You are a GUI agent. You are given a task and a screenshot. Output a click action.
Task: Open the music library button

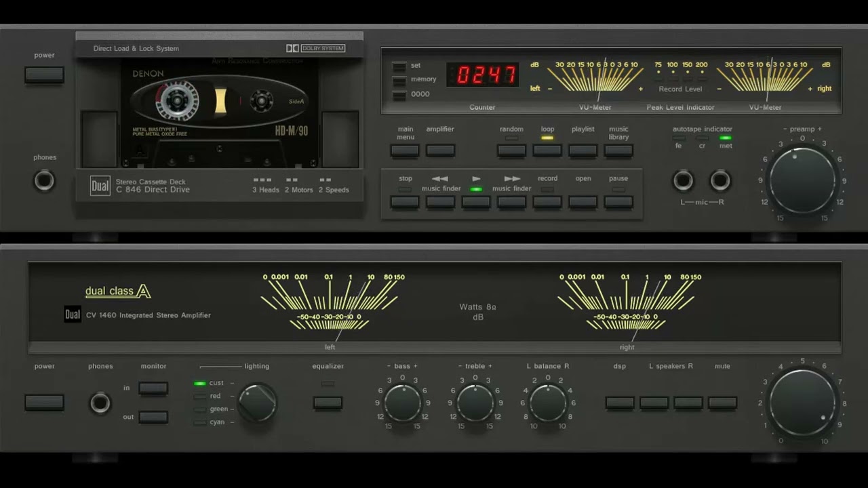tap(618, 150)
